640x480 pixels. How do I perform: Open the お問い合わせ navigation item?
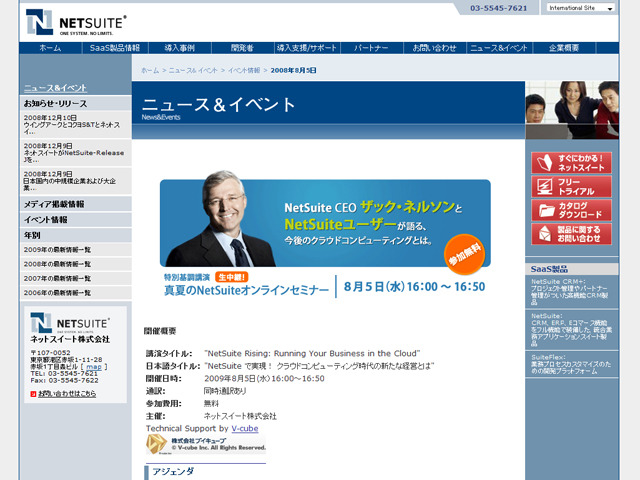(x=434, y=48)
